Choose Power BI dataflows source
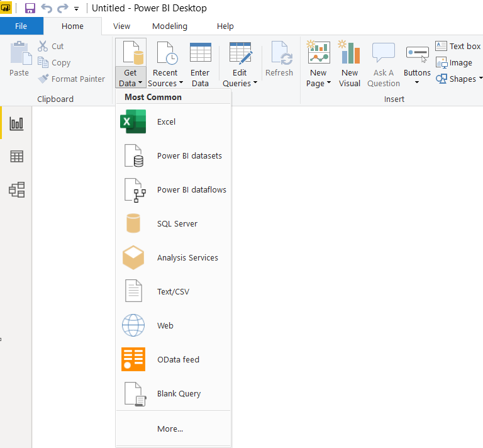Viewport: 483px width, 448px height. pos(173,190)
